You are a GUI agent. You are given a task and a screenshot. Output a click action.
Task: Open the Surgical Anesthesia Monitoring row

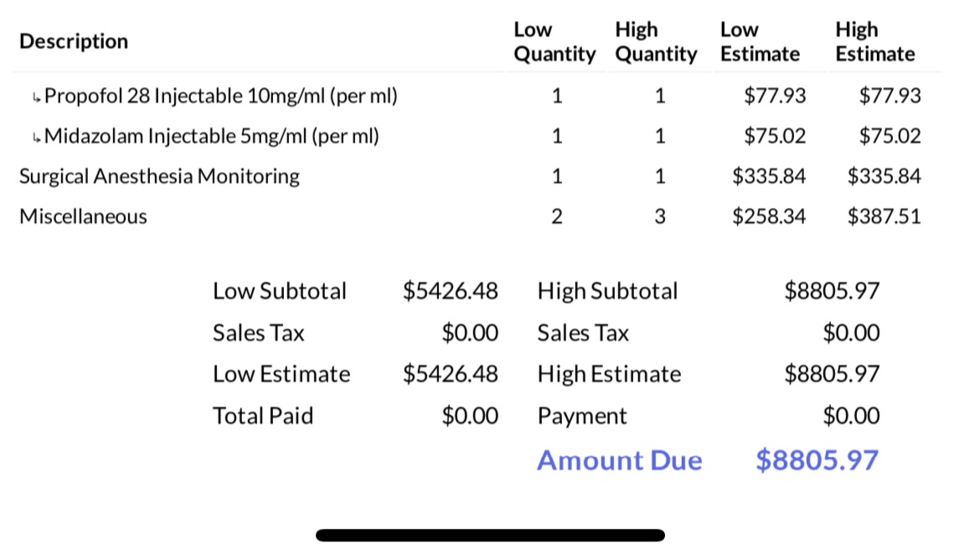coord(159,176)
